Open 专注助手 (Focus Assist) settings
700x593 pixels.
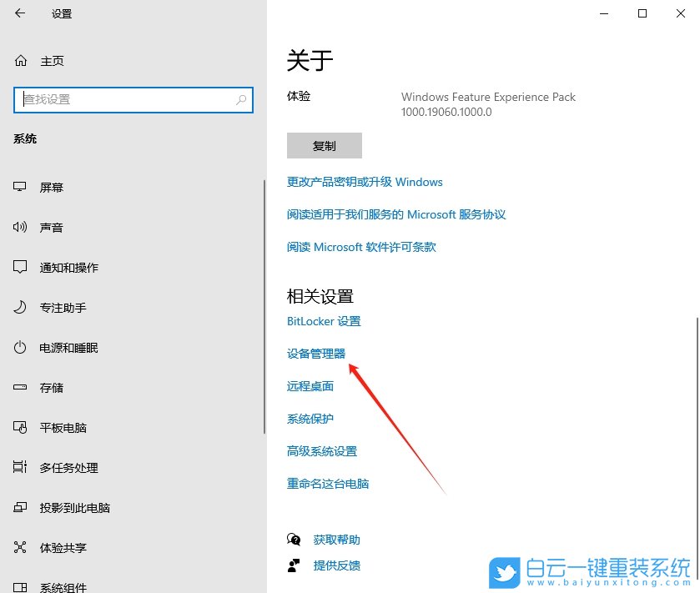point(57,307)
